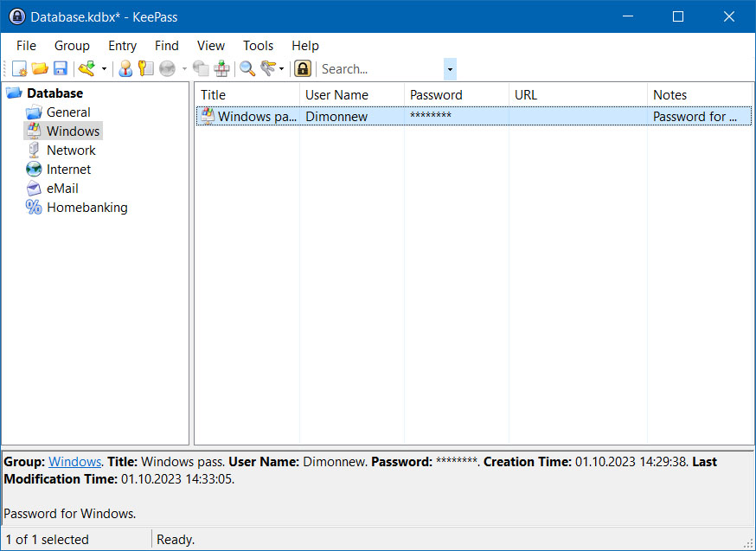Copy password using the key-and-clipboard icon
The width and height of the screenshot is (756, 551).
(x=145, y=69)
